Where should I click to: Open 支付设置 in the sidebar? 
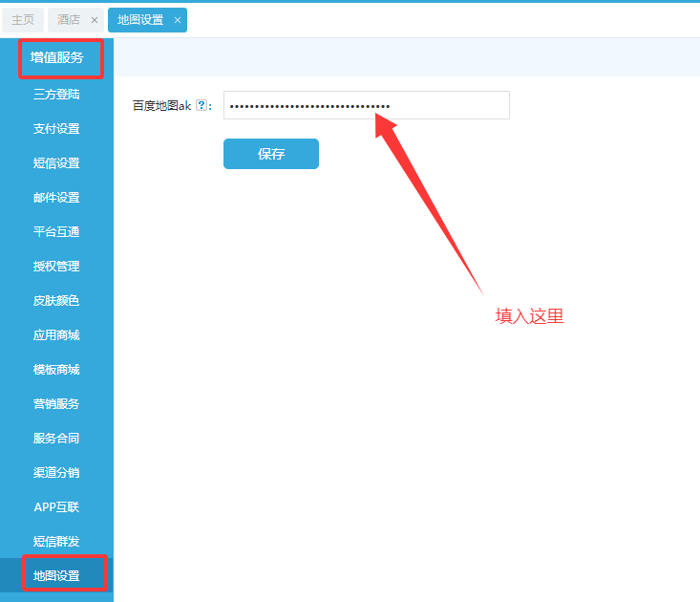[x=56, y=129]
